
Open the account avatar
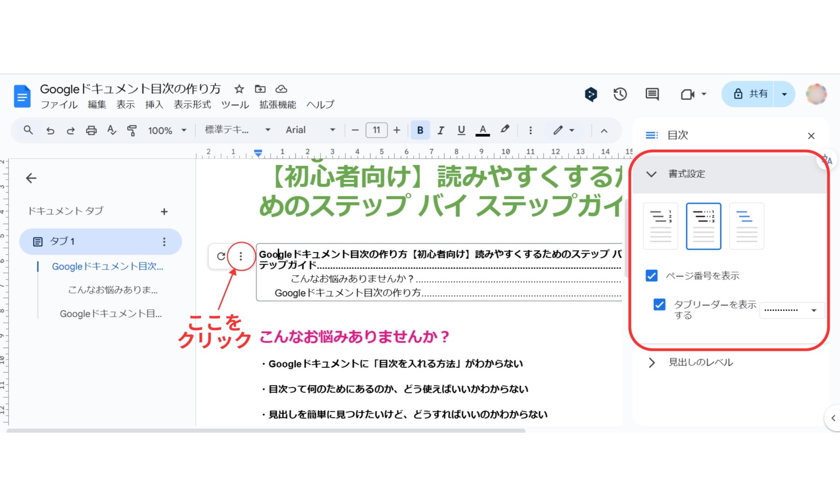coord(816,94)
